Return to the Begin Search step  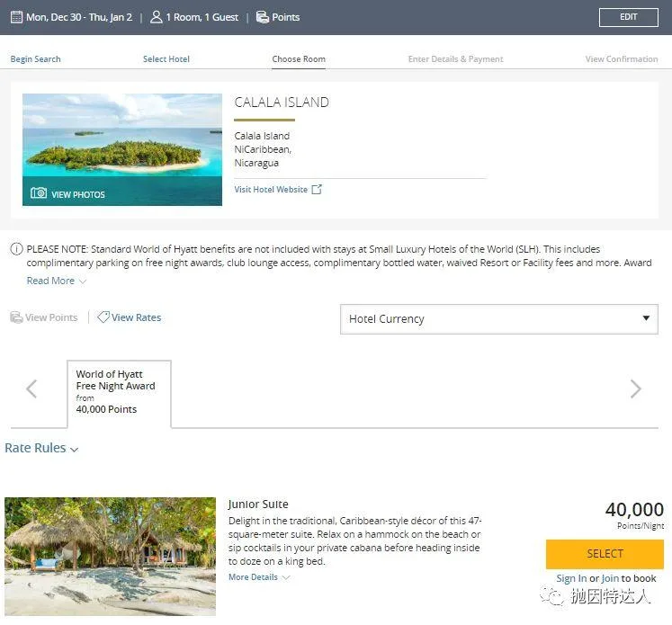(35, 59)
